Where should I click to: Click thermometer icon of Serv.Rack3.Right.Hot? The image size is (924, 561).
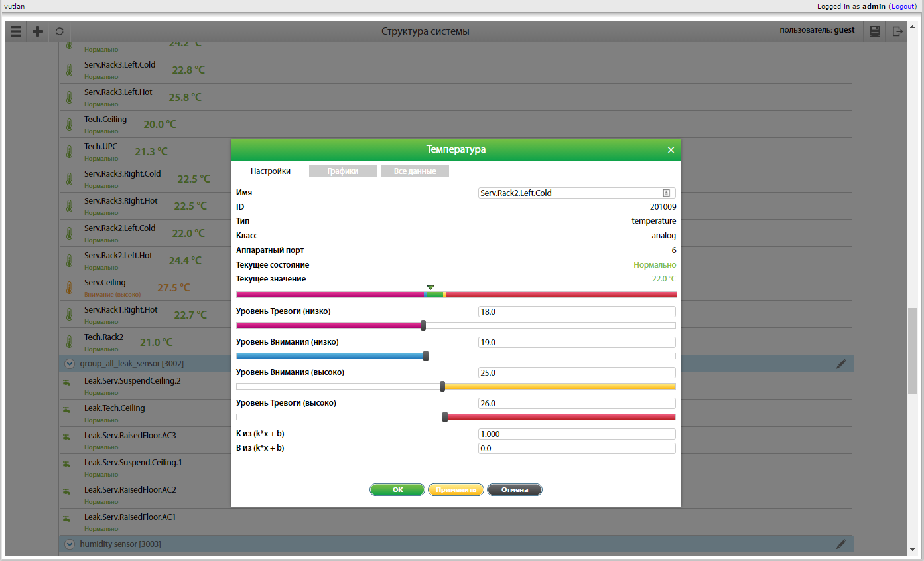tap(69, 206)
